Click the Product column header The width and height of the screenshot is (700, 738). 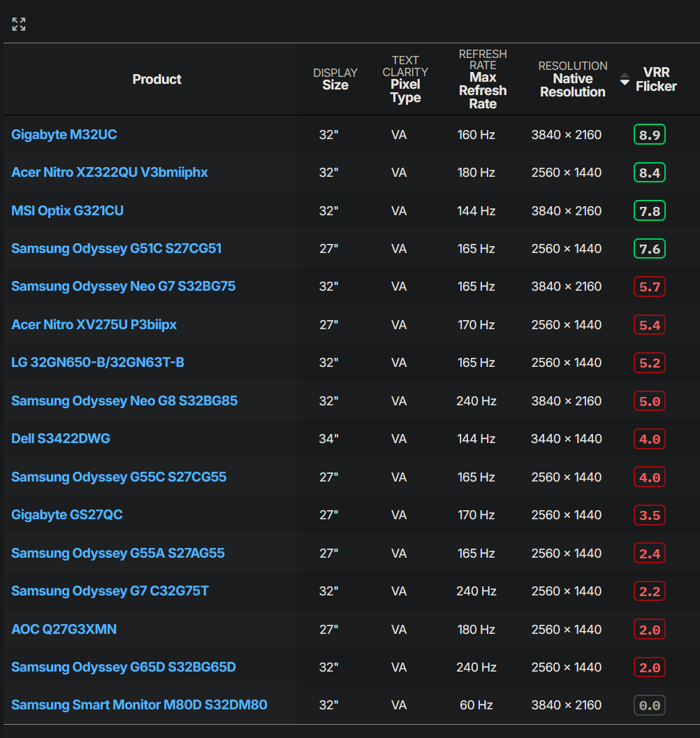[156, 79]
